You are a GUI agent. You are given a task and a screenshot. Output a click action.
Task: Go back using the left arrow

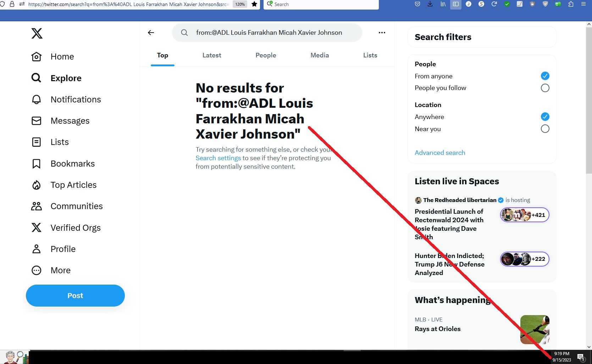[x=151, y=33]
